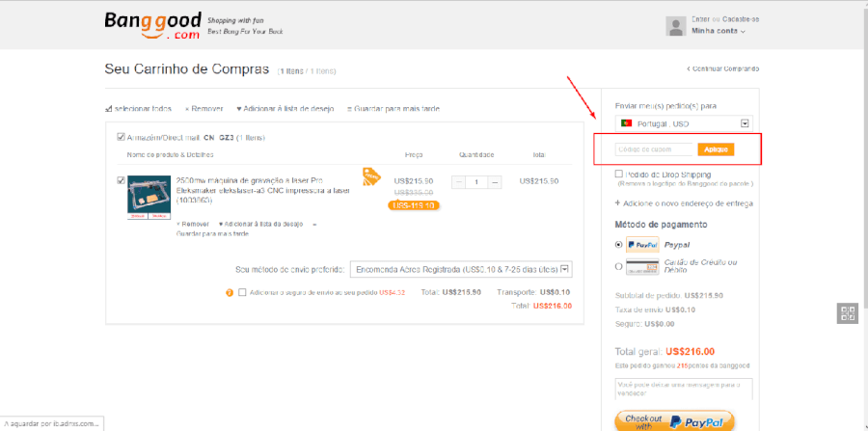Enable shipping insurance checkbox
Image resolution: width=868 pixels, height=431 pixels.
242,292
